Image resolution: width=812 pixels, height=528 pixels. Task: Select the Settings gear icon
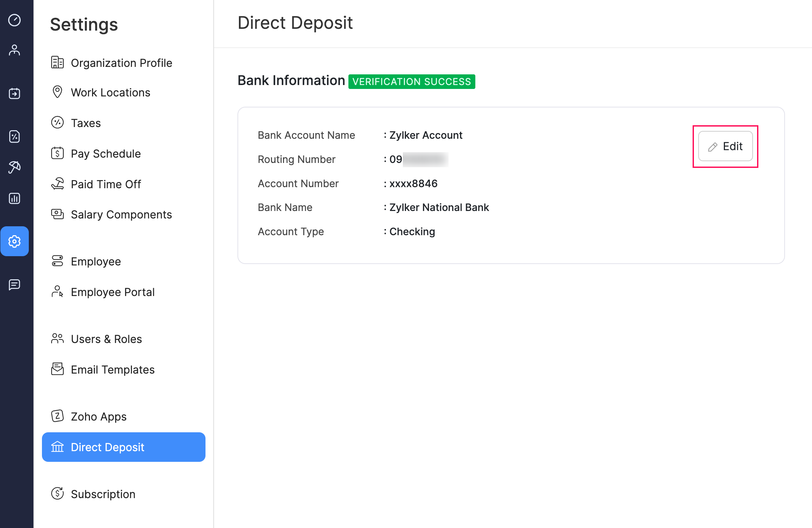[x=15, y=241]
